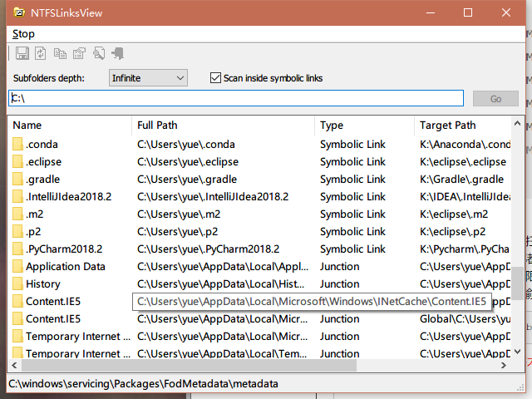Image resolution: width=532 pixels, height=399 pixels.
Task: Click the Save Selected Items toolbar icon
Action: click(22, 53)
